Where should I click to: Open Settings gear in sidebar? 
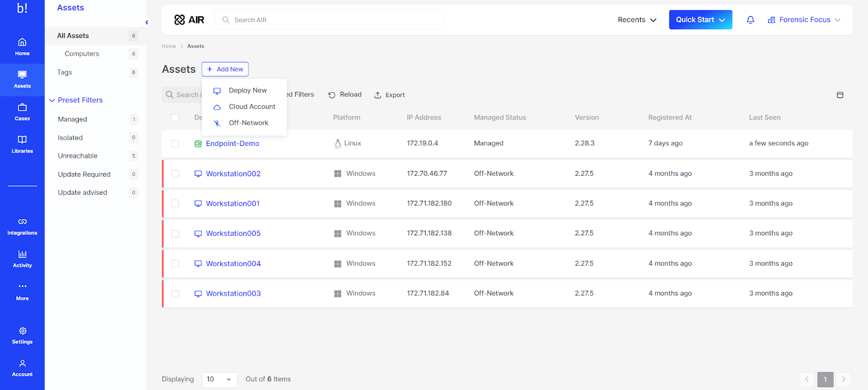pyautogui.click(x=22, y=336)
